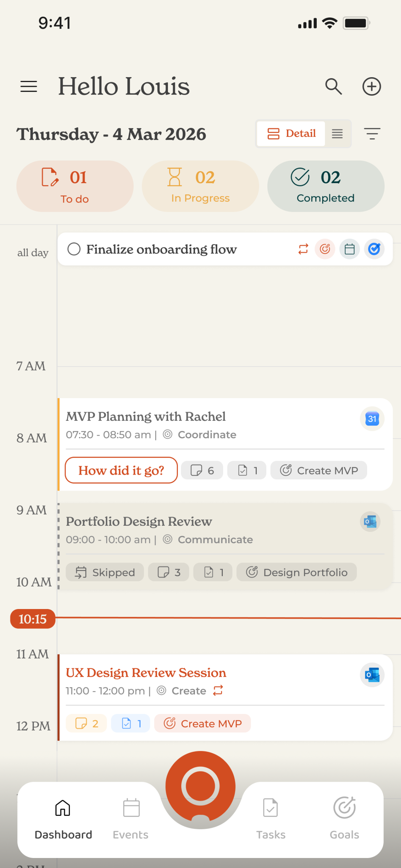Viewport: 401px width, 868px height.
Task: Tap the add plus circle icon
Action: (x=371, y=87)
